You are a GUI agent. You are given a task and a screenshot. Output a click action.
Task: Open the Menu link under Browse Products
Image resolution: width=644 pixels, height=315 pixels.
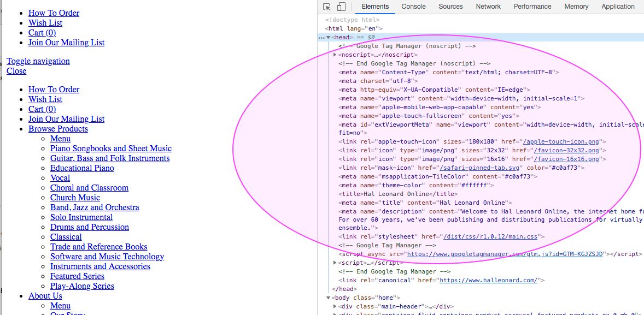coord(60,139)
